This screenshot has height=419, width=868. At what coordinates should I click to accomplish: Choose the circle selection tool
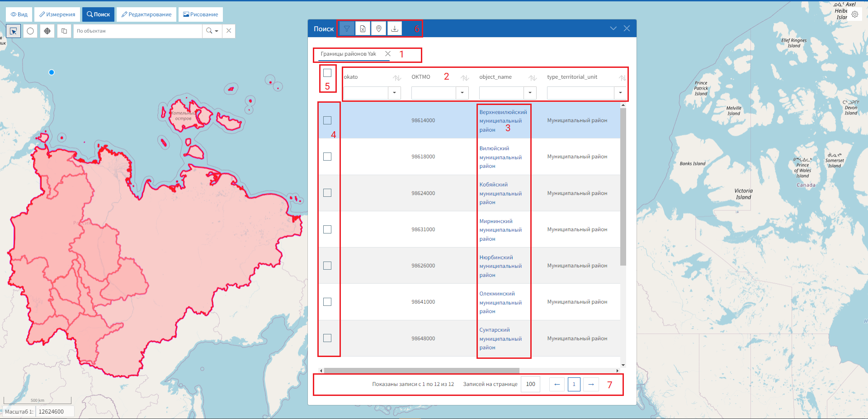tap(30, 31)
